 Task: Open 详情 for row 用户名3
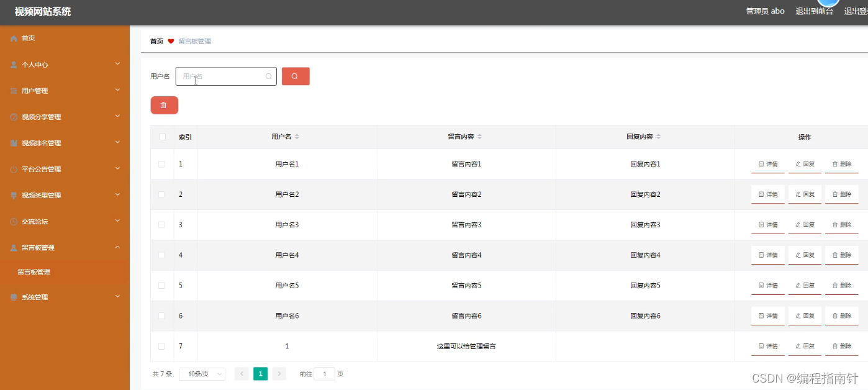(768, 225)
